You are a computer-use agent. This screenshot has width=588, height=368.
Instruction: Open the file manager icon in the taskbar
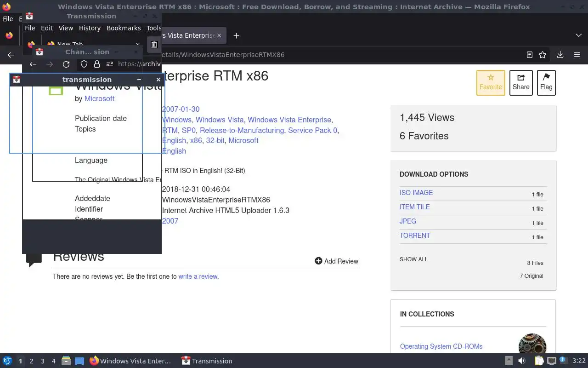pyautogui.click(x=66, y=361)
